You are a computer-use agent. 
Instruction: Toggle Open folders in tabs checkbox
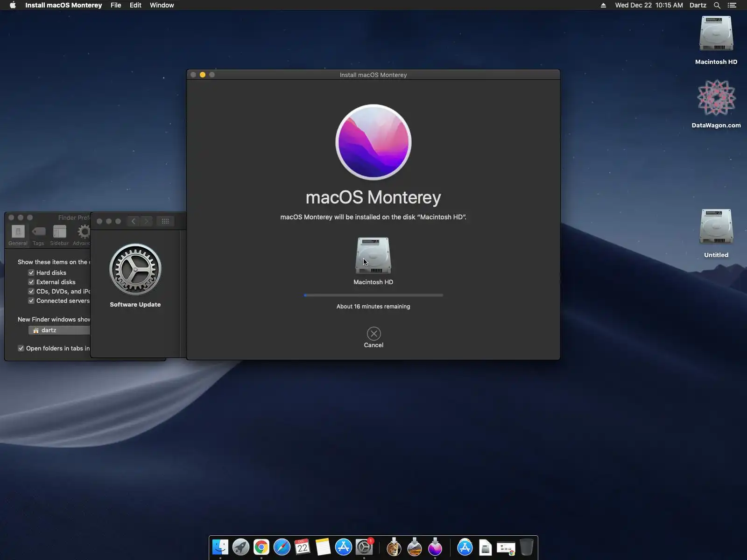point(21,348)
